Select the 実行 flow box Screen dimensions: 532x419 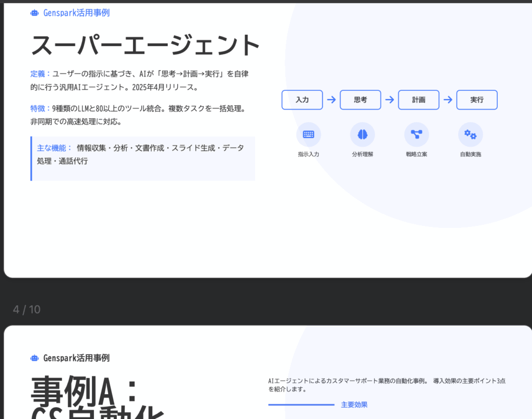tap(477, 100)
